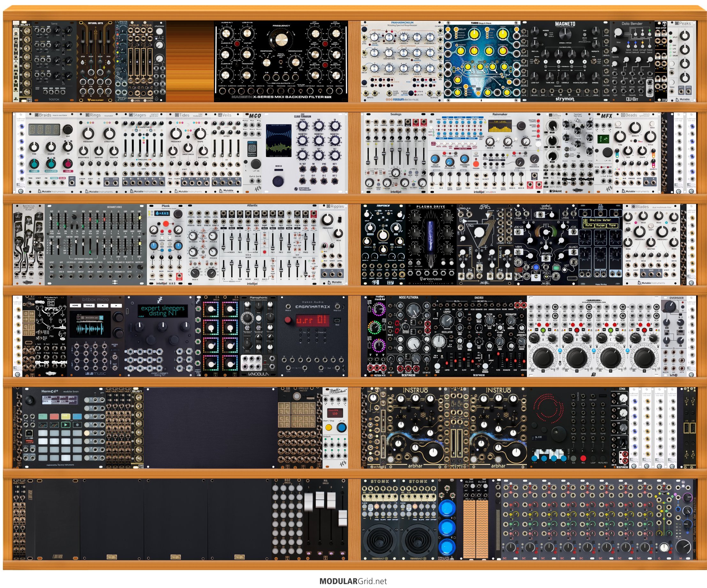Click the FREQUENCY knob on Ripples
This screenshot has height=588, width=707.
[327, 219]
